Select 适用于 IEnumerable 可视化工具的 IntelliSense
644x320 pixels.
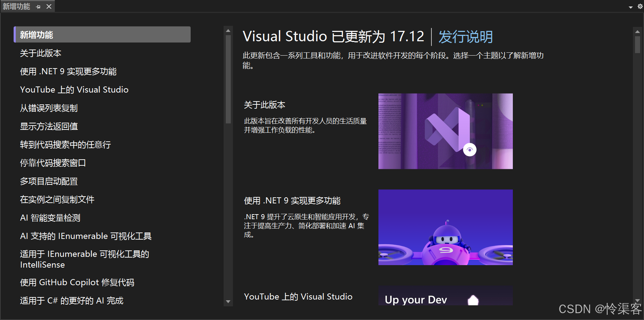pyautogui.click(x=85, y=259)
